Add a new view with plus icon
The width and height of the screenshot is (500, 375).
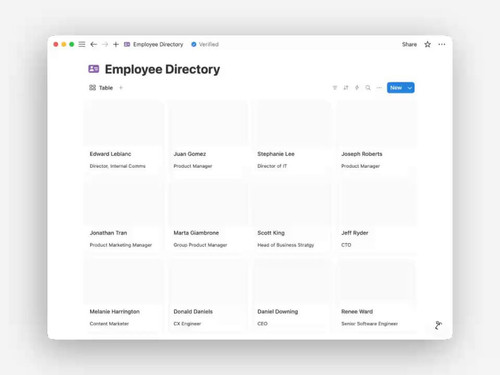pos(121,88)
